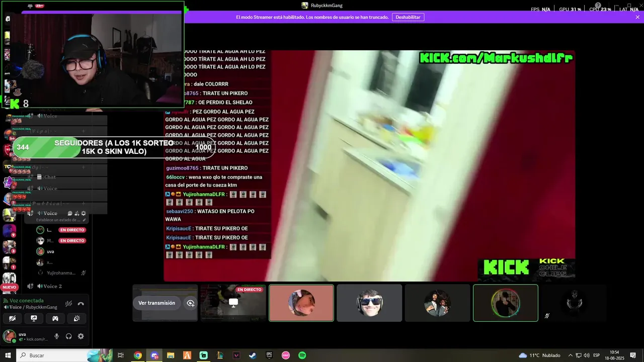Select participant tile with pink background

(301, 303)
